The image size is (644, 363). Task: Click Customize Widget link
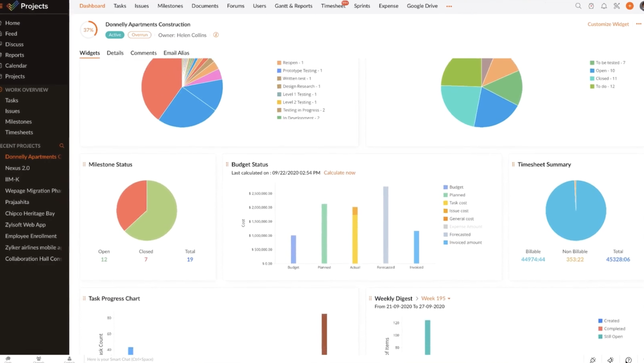[x=608, y=24]
